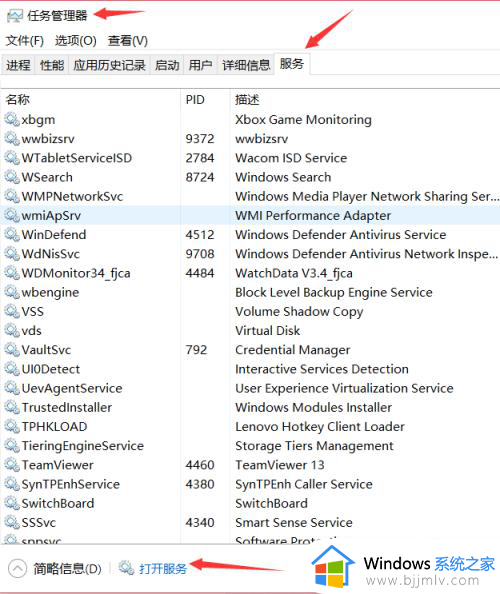Click the service icon beside TeamViewer
500x594 pixels.
point(12,465)
